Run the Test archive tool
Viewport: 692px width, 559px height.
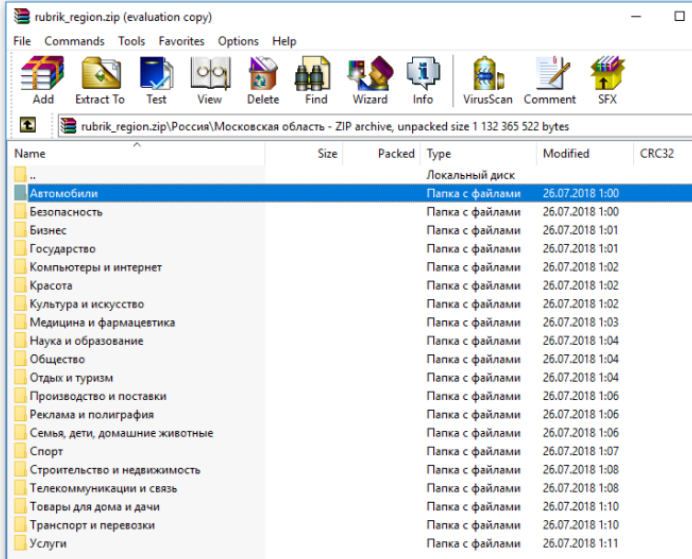pyautogui.click(x=156, y=80)
